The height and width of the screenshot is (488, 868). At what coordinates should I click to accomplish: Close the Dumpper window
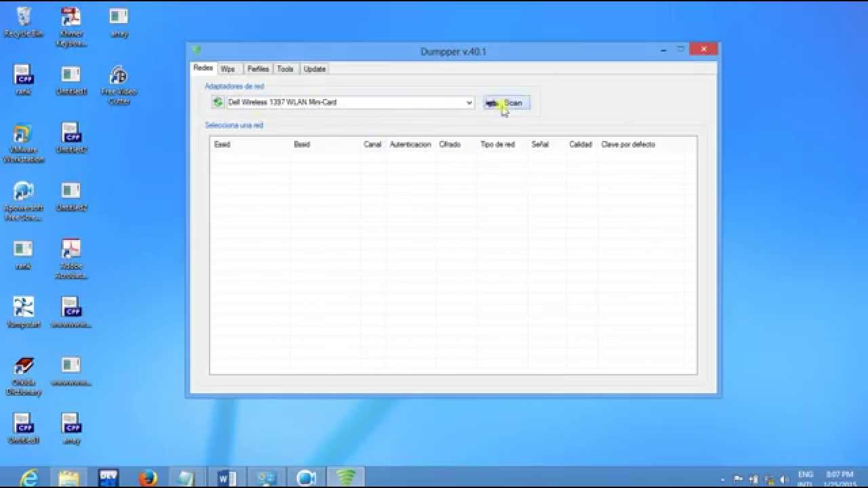coord(704,49)
